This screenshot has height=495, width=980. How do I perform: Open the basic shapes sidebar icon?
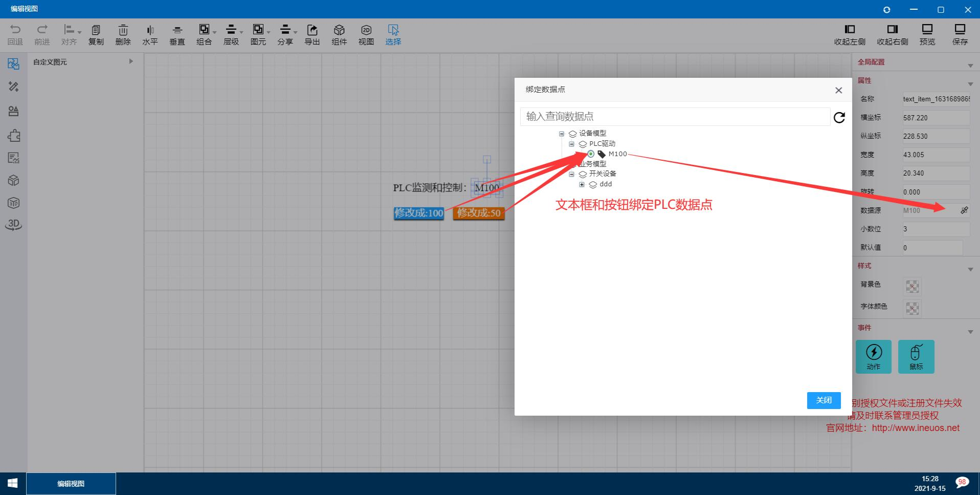[14, 111]
